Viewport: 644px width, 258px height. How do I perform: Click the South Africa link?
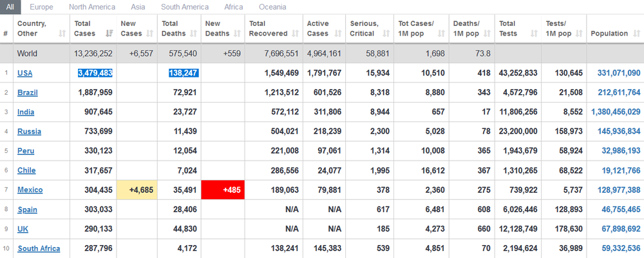point(39,248)
